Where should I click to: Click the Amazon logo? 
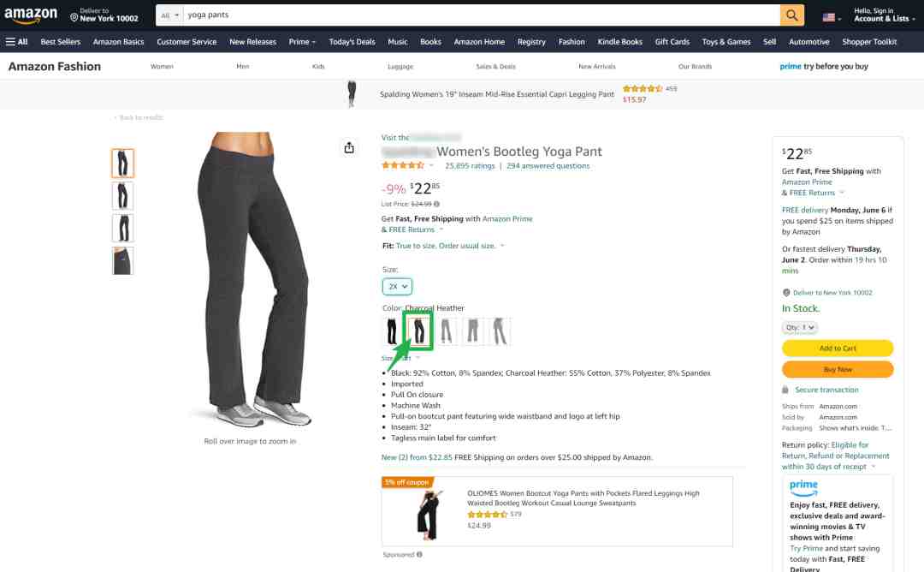(31, 15)
